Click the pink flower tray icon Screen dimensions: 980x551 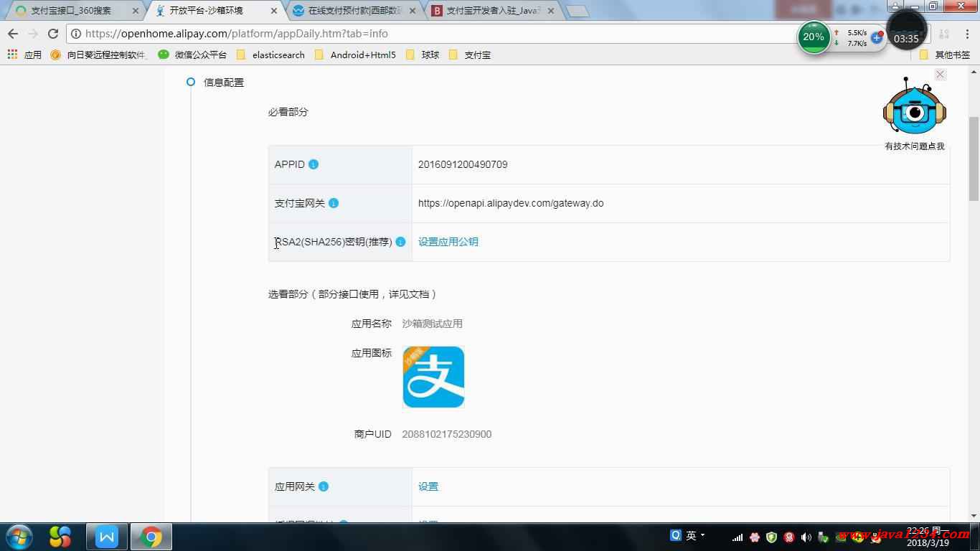[x=755, y=537]
